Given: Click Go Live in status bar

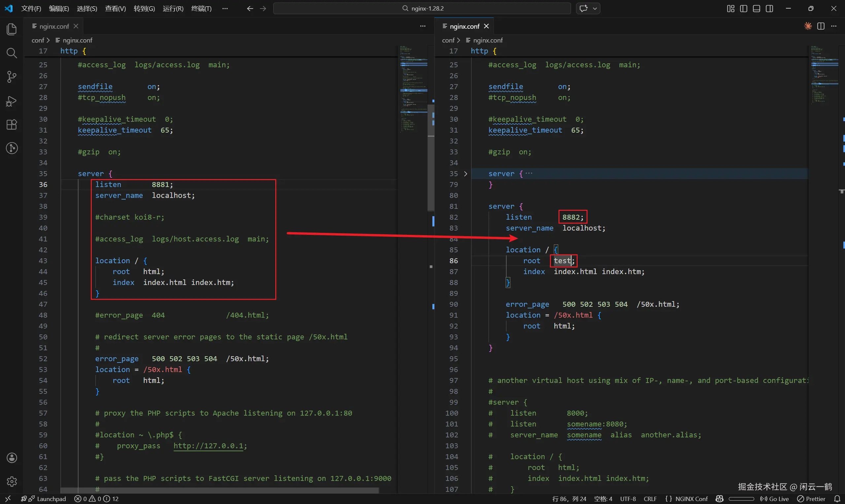Looking at the screenshot, I should pos(774,499).
